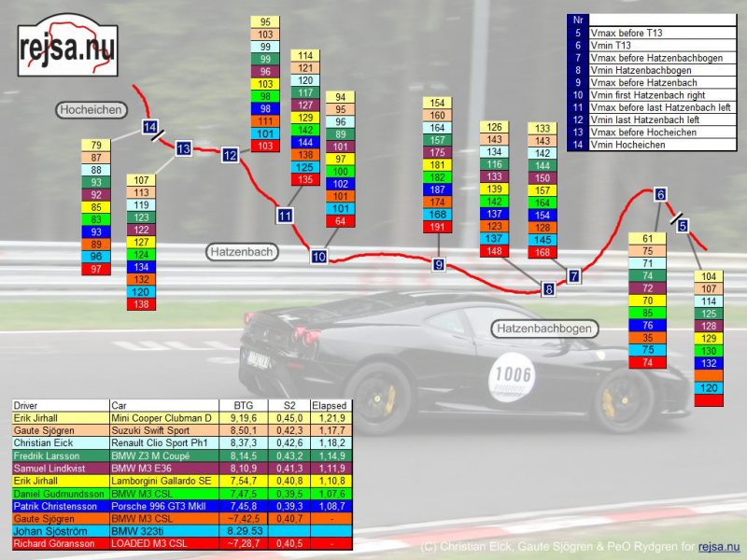Click the 'Nr' legend header cell
The height and width of the screenshot is (560, 747).
point(578,20)
